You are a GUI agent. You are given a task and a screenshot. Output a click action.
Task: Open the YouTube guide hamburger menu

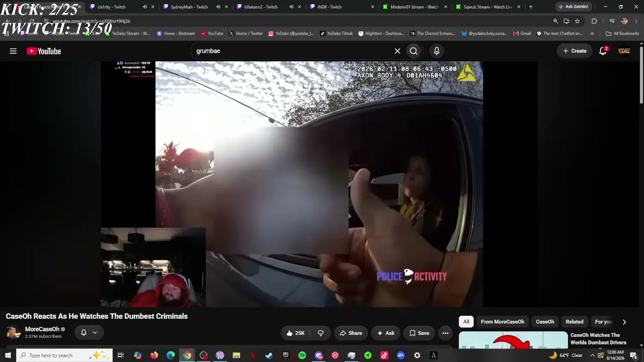13,51
